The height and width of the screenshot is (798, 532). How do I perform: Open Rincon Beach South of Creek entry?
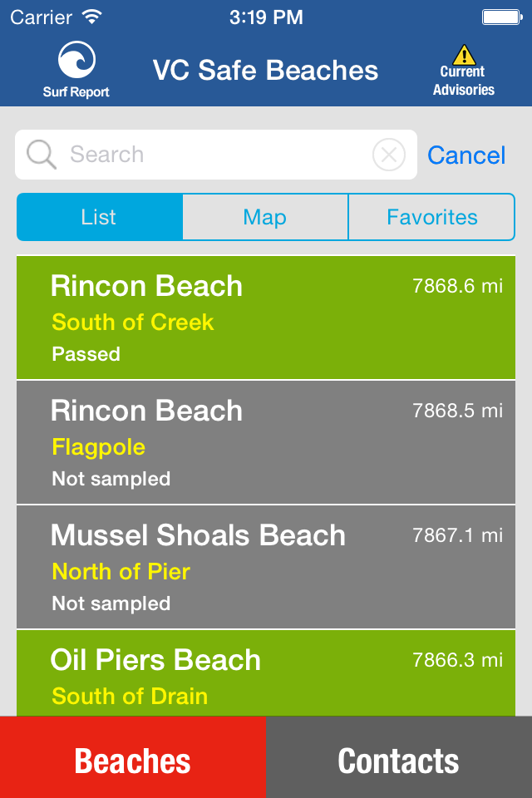[x=266, y=318]
